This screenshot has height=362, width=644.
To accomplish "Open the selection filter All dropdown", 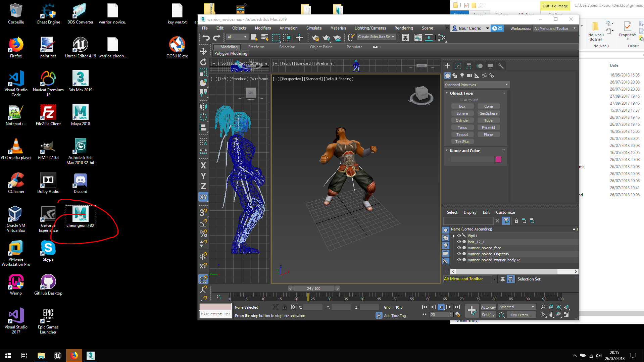I will click(237, 37).
